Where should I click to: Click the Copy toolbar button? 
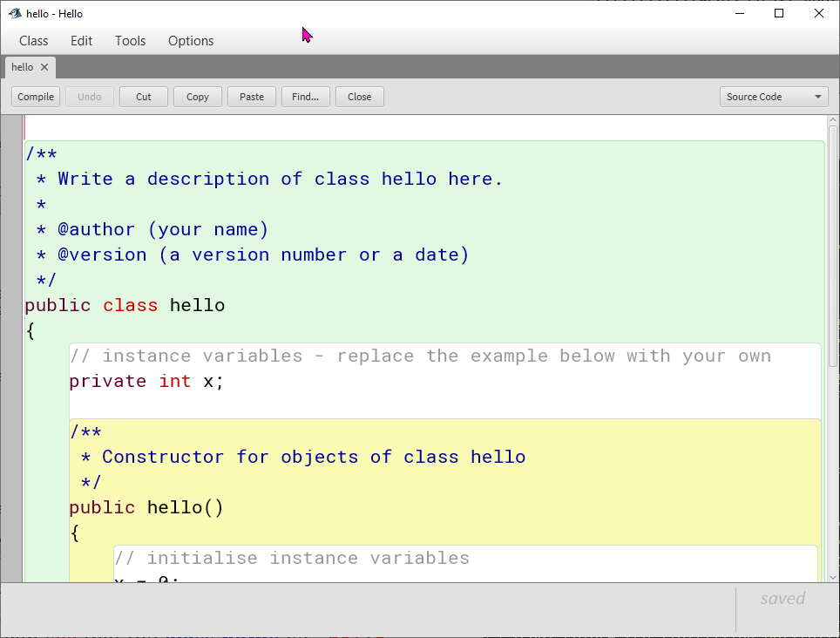point(198,97)
